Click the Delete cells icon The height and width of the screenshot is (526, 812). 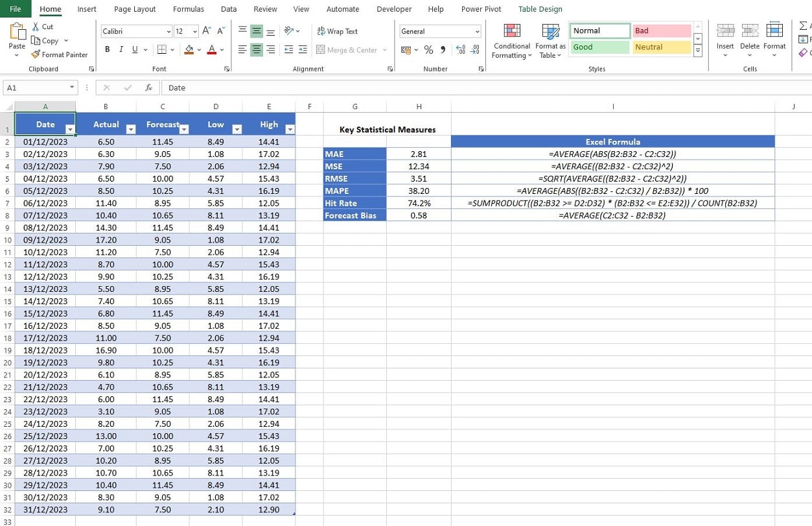pos(750,36)
